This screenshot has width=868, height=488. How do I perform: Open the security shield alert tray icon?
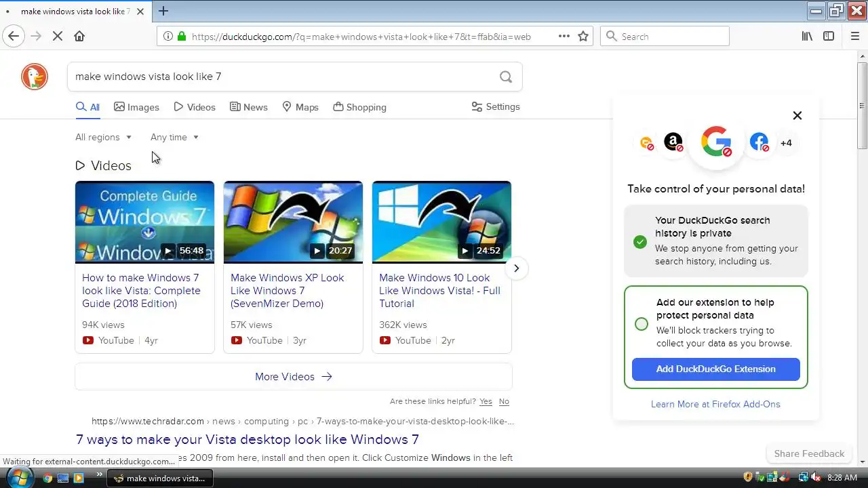tap(749, 478)
